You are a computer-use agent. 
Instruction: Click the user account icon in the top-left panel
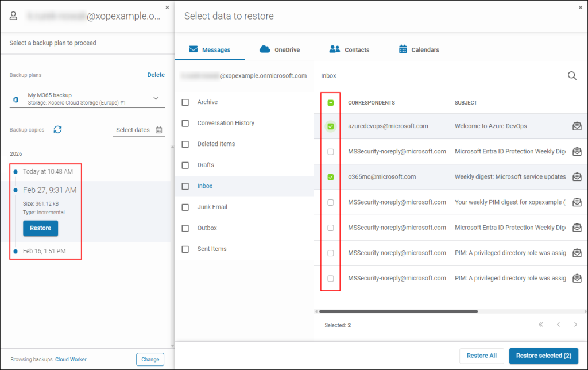point(13,16)
